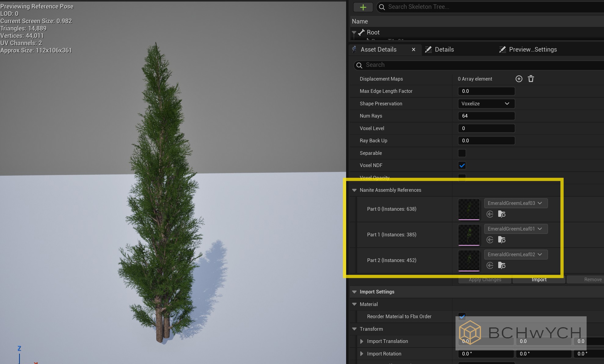
Task: Click the second Import Translation value field
Action: click(544, 341)
